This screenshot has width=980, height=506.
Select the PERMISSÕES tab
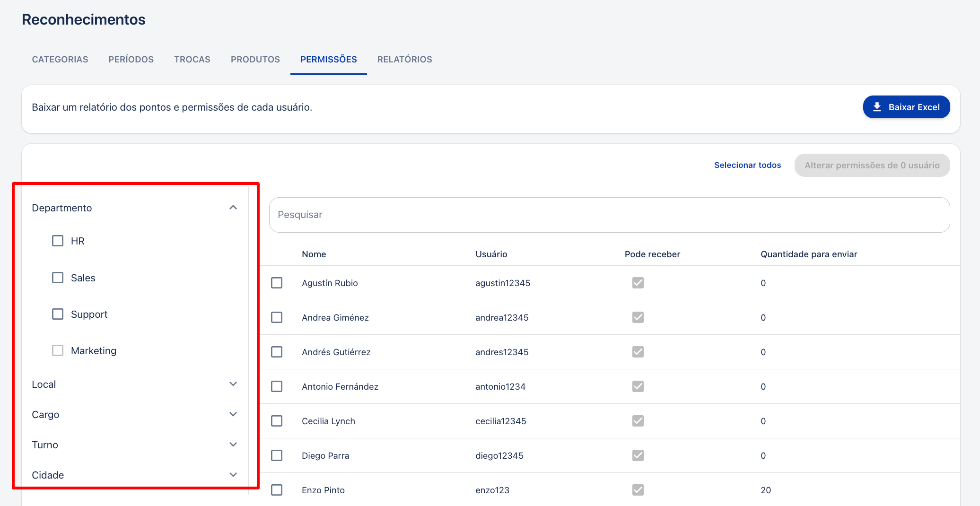329,60
